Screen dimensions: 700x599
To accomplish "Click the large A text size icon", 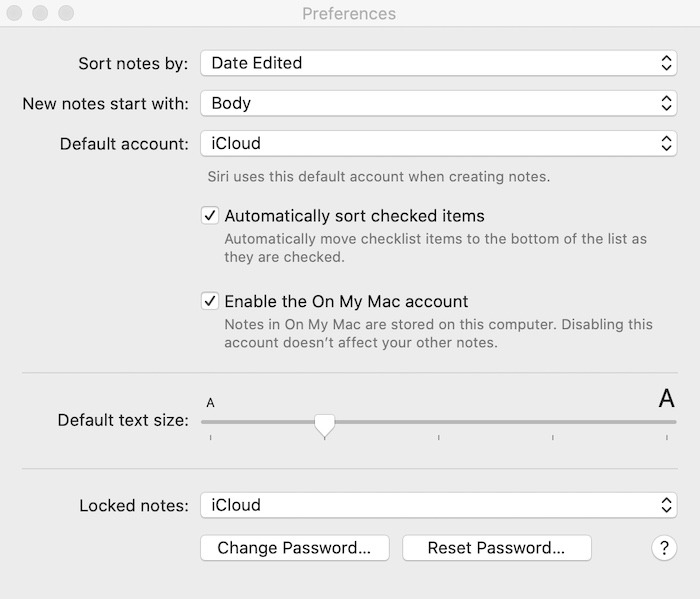I will [666, 398].
